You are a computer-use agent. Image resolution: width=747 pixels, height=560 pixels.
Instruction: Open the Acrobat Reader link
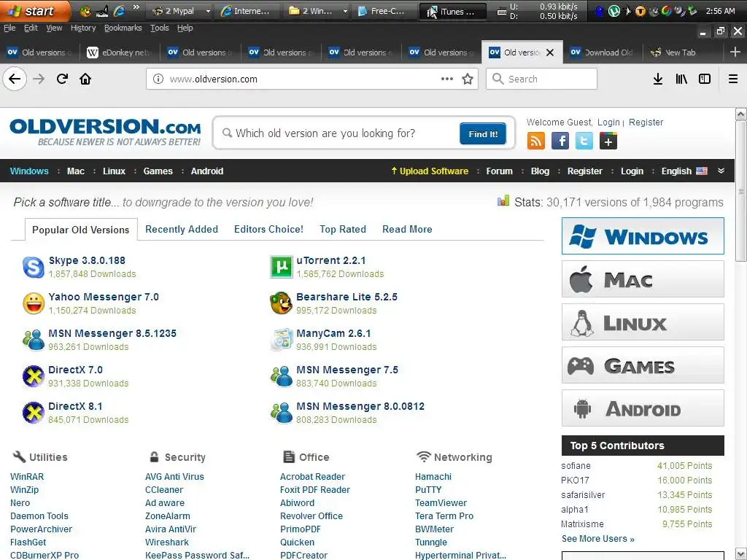point(312,477)
